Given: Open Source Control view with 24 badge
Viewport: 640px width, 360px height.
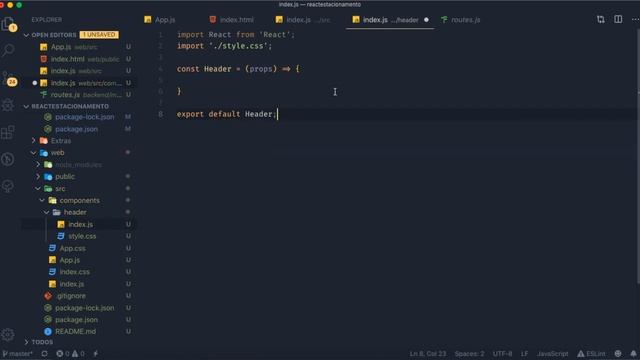Looking at the screenshot, I should (9, 79).
